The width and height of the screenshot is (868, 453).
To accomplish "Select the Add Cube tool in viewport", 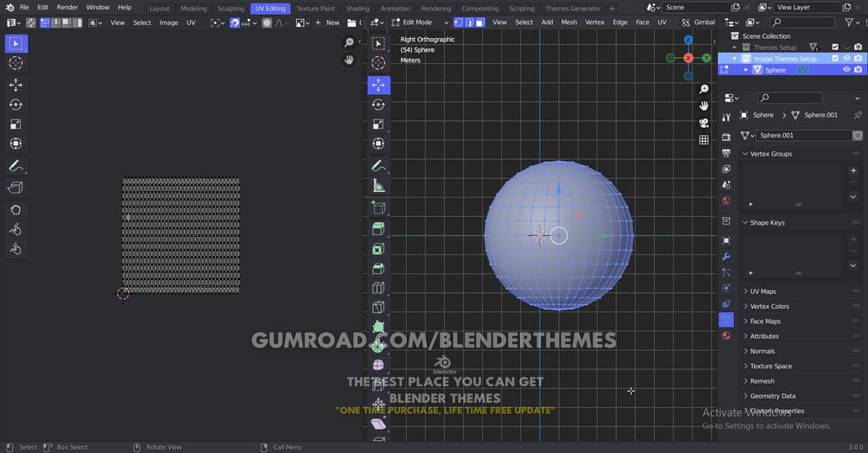I will (x=378, y=207).
